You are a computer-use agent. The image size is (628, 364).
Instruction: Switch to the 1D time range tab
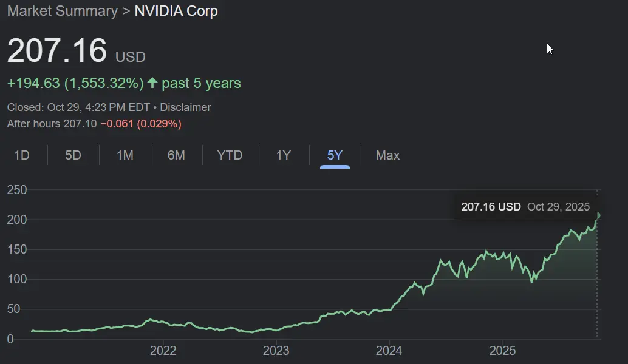(x=22, y=155)
